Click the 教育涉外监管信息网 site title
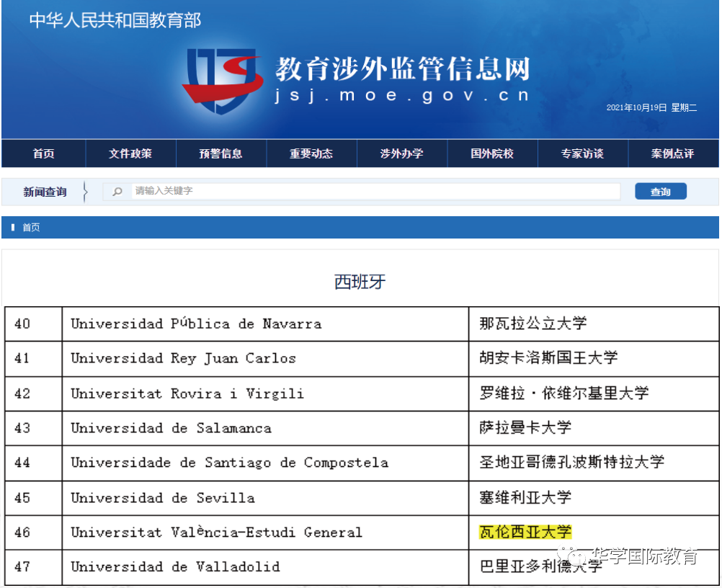Image resolution: width=722 pixels, height=588 pixels. (402, 70)
